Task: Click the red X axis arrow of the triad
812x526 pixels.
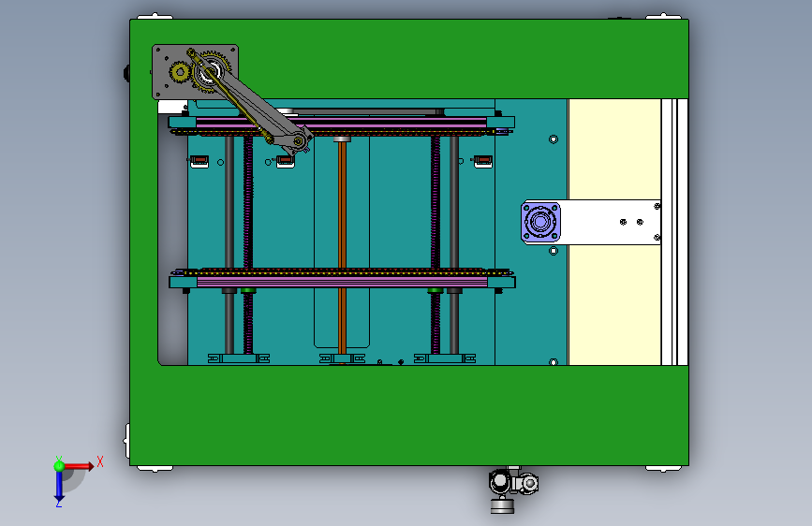Action: 79,466
